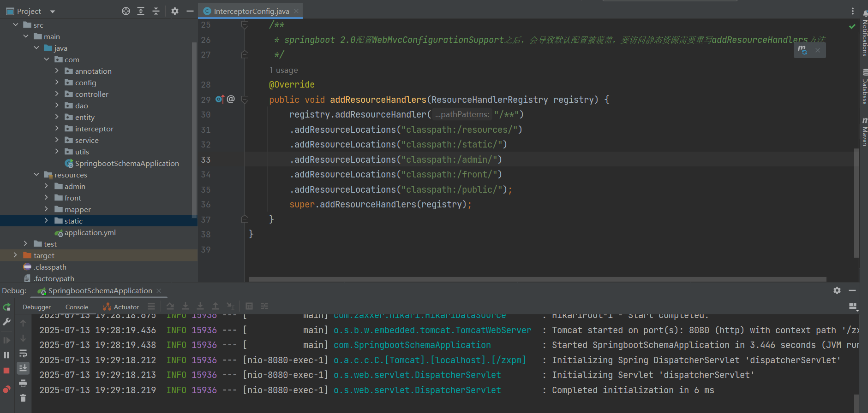Open the Project view dropdown
The width and height of the screenshot is (868, 413).
(52, 11)
